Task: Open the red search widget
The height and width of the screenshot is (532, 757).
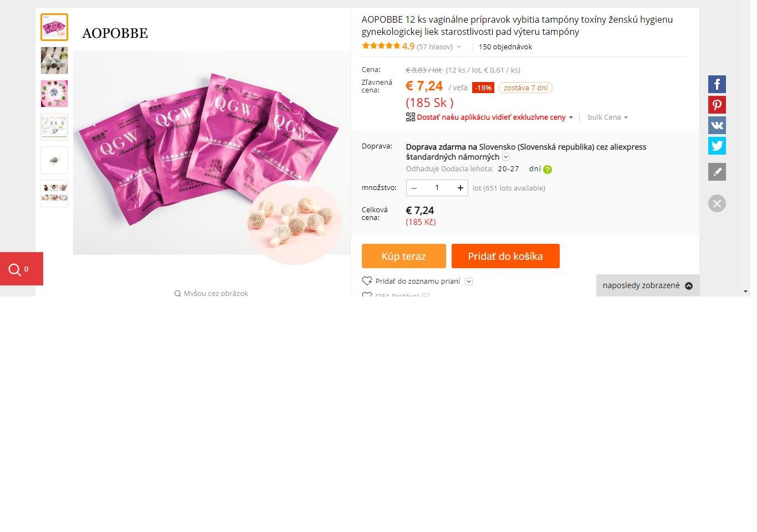Action: 21,269
